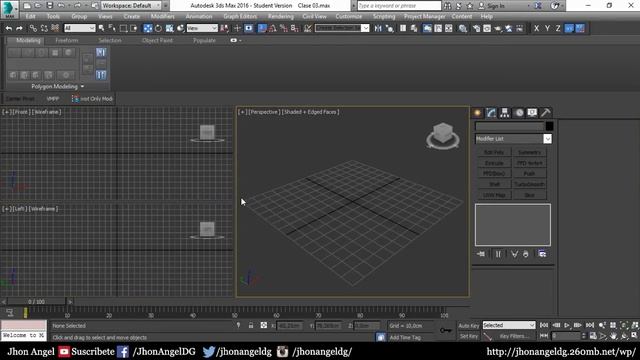Viewport: 640px width, 360px height.
Task: Open the Tools menu
Action: (x=53, y=16)
